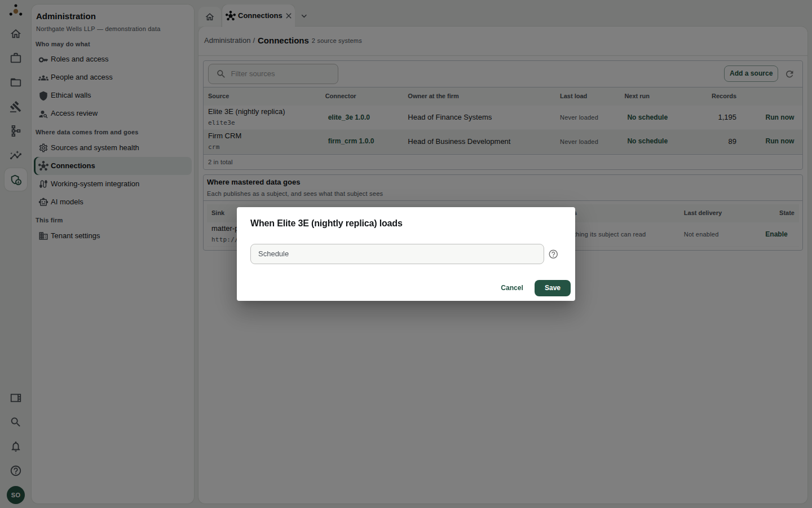Open the firm_crm 1.0.0 connector link

coord(351,141)
